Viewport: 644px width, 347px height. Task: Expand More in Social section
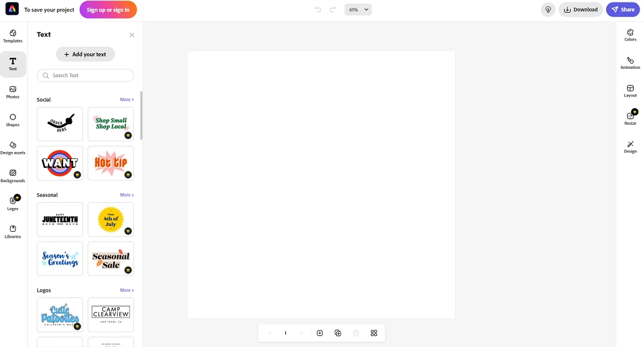(x=126, y=99)
